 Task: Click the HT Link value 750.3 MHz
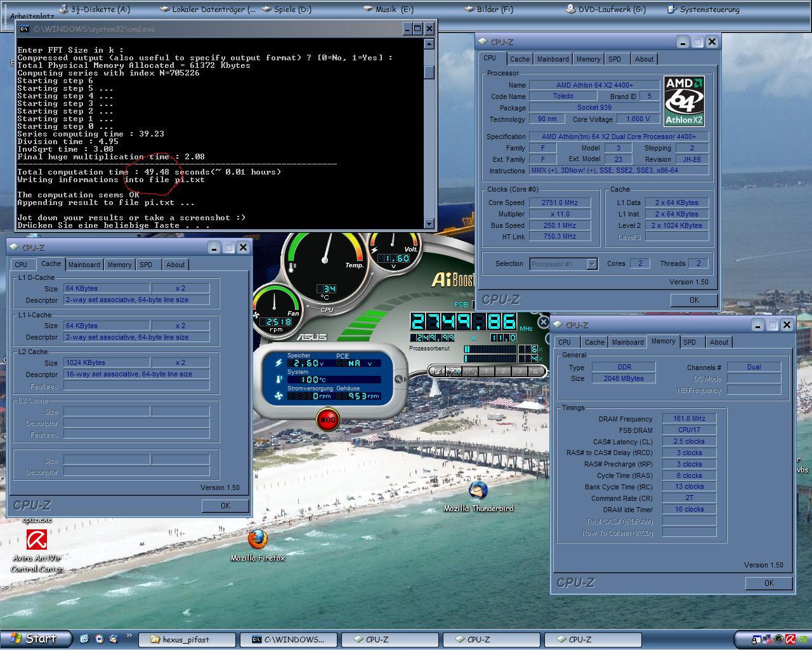[560, 236]
